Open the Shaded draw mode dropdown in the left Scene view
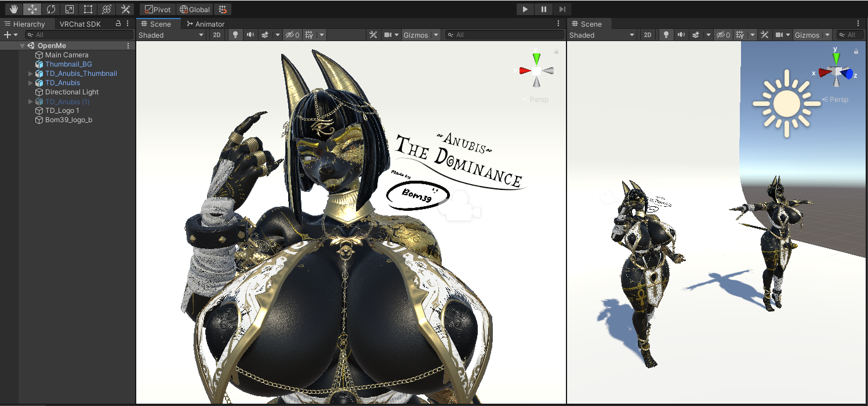Viewport: 868px width, 406px height. click(171, 35)
